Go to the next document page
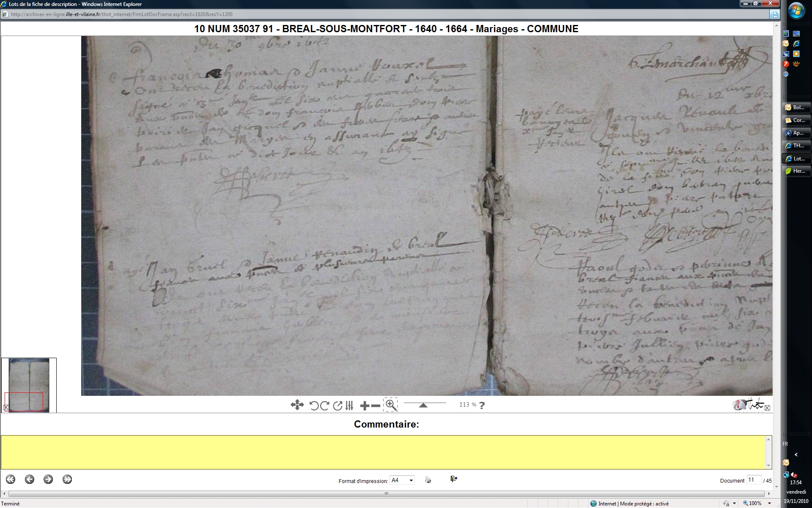This screenshot has height=508, width=812. 48,479
